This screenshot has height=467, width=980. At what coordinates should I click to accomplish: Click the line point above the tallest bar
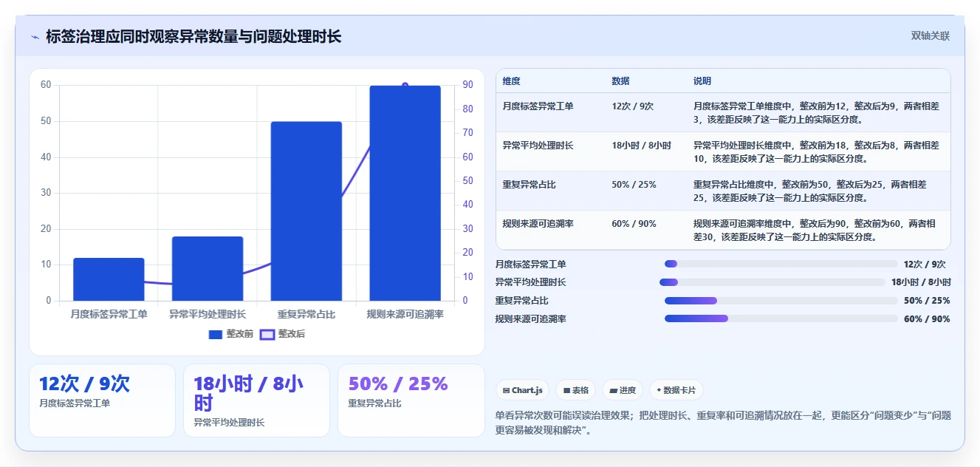tap(405, 86)
